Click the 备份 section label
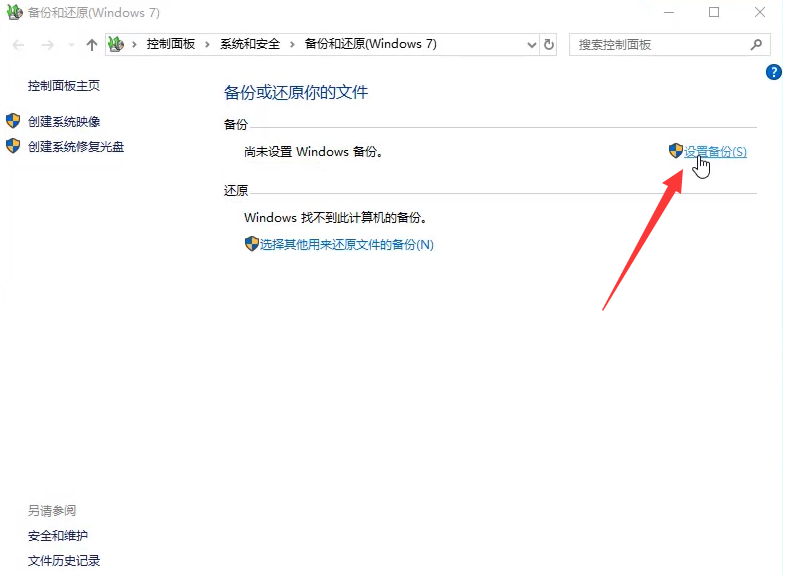The image size is (791, 575). tap(236, 125)
